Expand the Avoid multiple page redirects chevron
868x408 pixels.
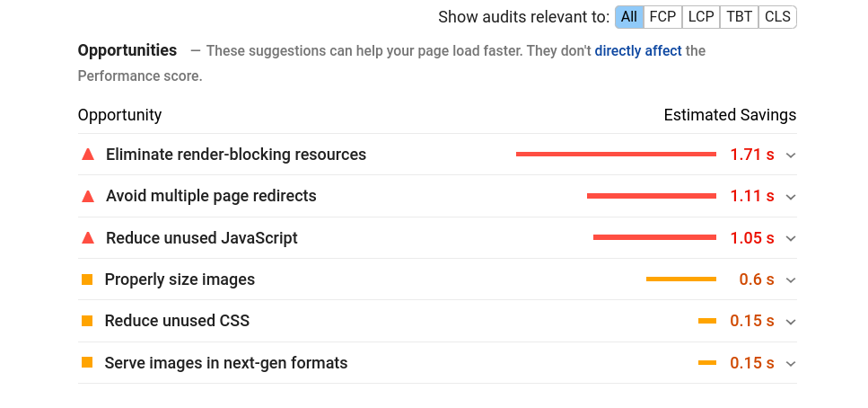pyautogui.click(x=791, y=197)
